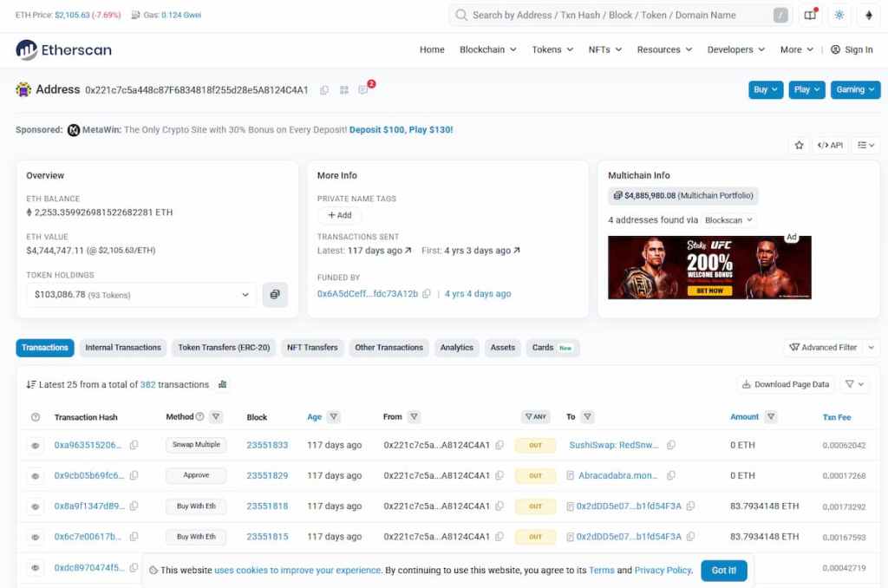The height and width of the screenshot is (588, 888).
Task: Star this address as favorite
Action: 799,145
